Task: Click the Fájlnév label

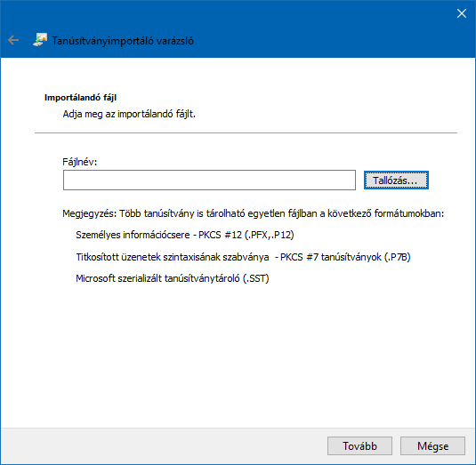Action: [x=79, y=162]
